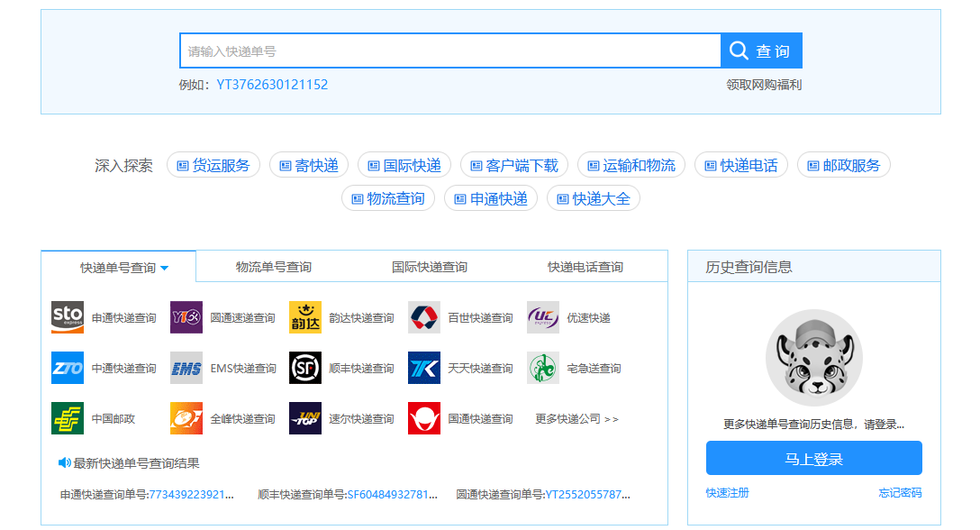Select the 客户端下载 explore tag
This screenshot has width=980, height=530.
(514, 165)
